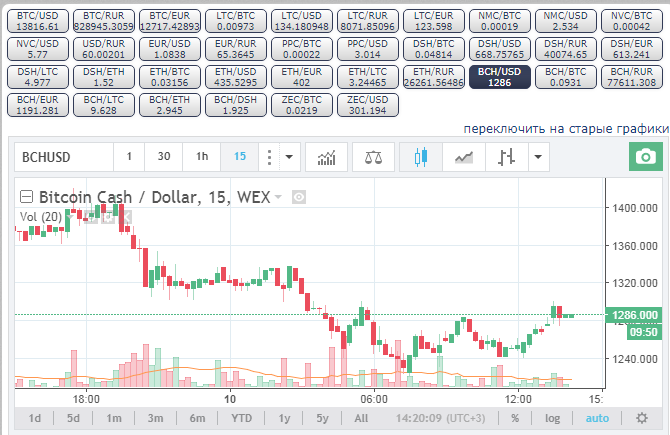The height and width of the screenshot is (435, 670).
Task: Select the bars chart style
Action: [x=507, y=157]
